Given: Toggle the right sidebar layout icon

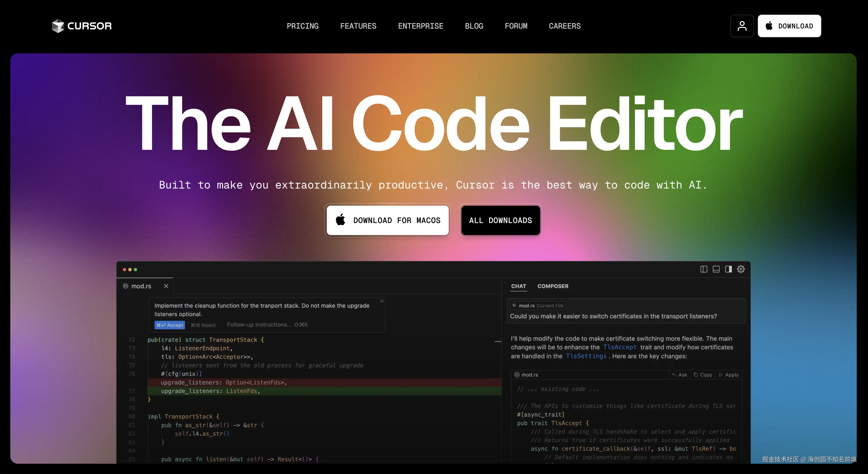Looking at the screenshot, I should click(728, 269).
